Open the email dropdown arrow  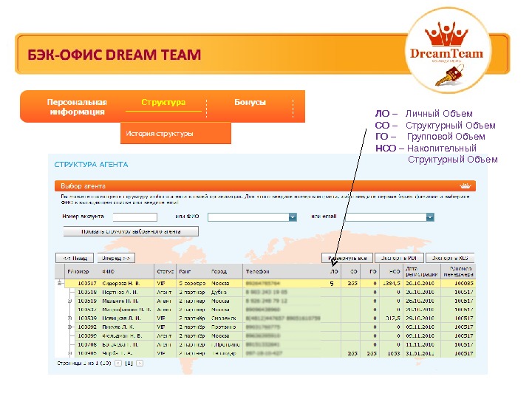tap(430, 217)
